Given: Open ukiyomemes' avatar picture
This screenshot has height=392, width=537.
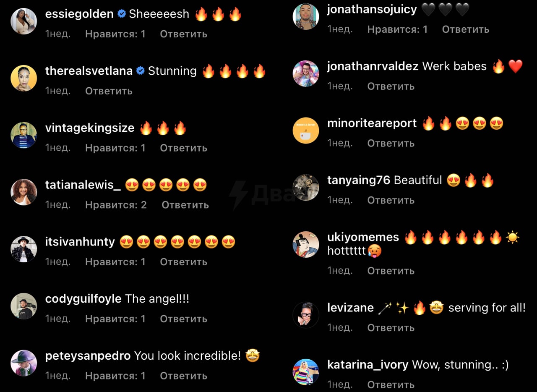Looking at the screenshot, I should pyautogui.click(x=306, y=244).
